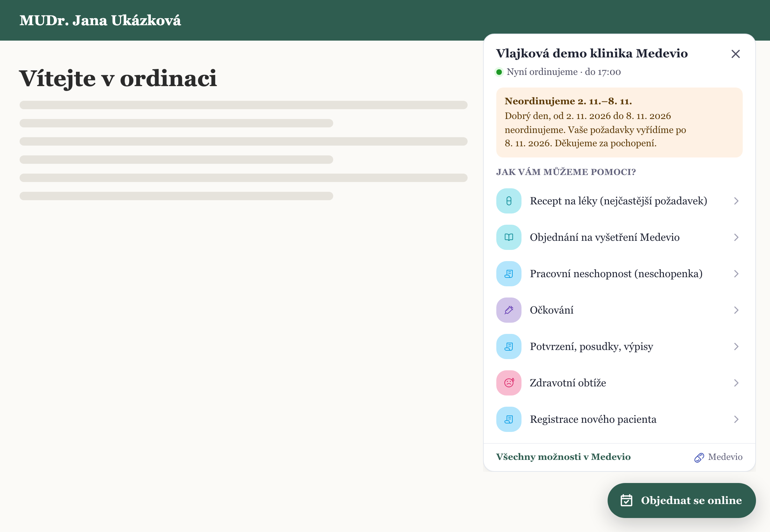
Task: Expand chevron for Zdravotní obtíže
Action: click(736, 383)
